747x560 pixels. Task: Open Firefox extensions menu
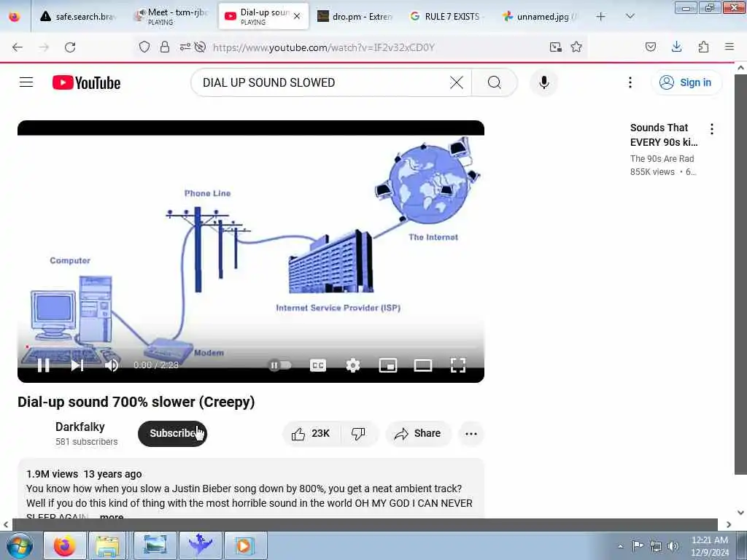(703, 47)
